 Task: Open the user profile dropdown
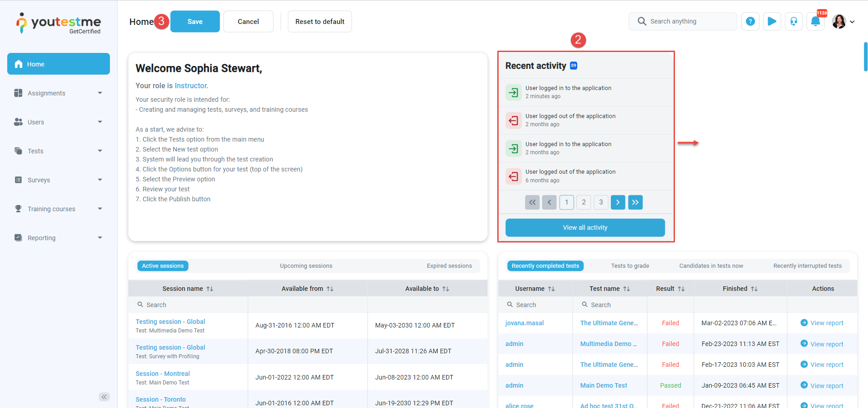[x=843, y=21]
